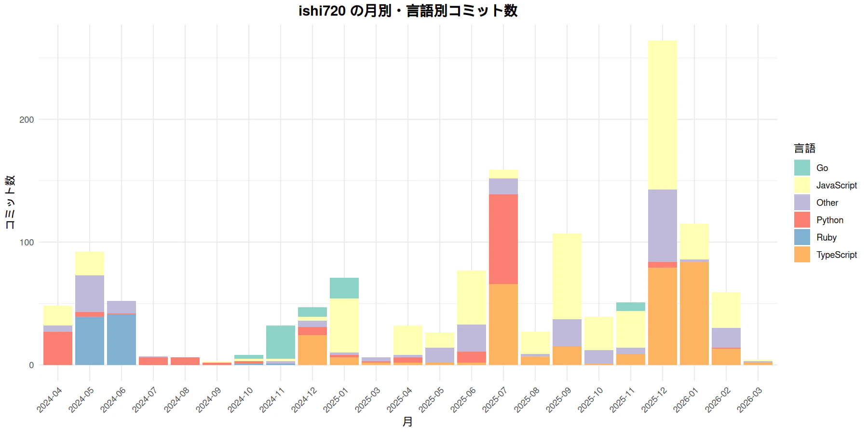Screen dimensions: 868x434
Task: Click the TypeScript legend swatch
Action: [x=801, y=254]
